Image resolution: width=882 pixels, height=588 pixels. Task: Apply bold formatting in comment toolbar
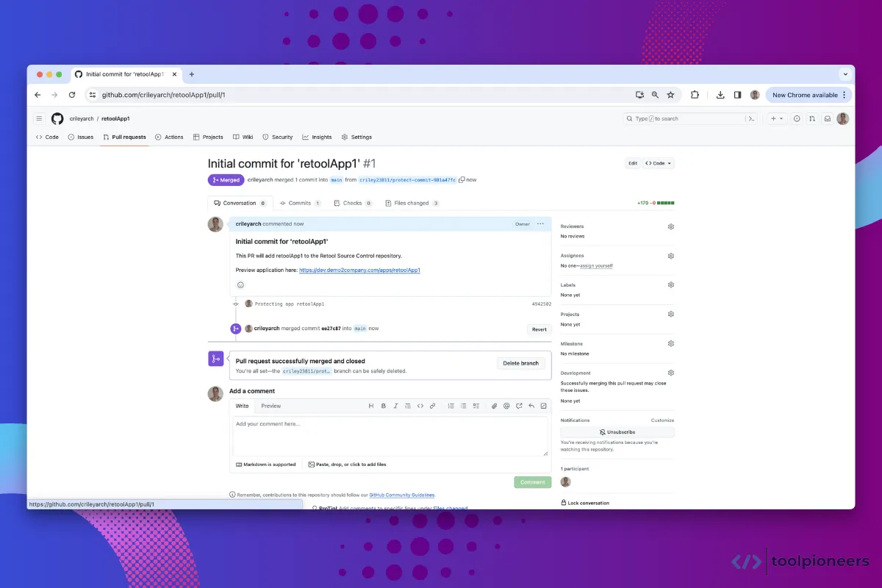pos(383,406)
